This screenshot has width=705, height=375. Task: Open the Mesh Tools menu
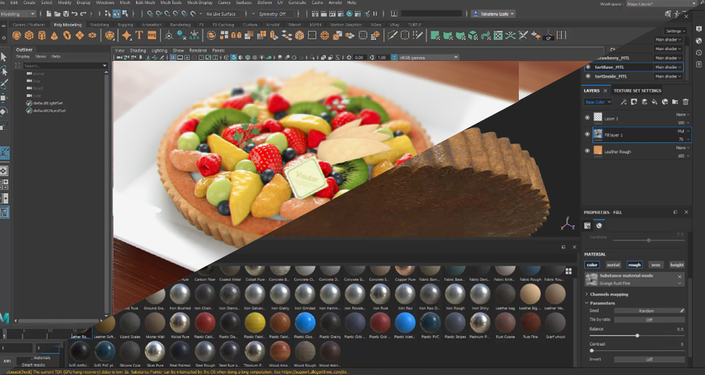click(171, 3)
